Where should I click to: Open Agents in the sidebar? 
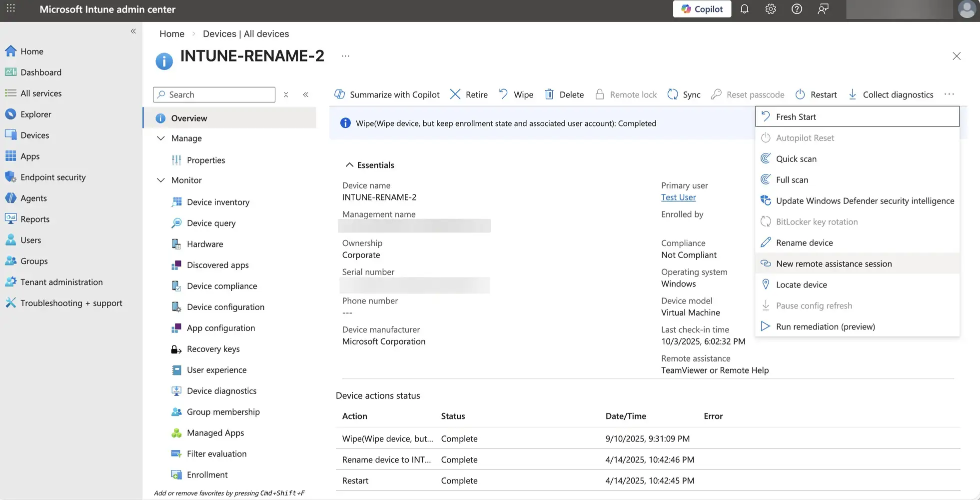[x=33, y=198]
